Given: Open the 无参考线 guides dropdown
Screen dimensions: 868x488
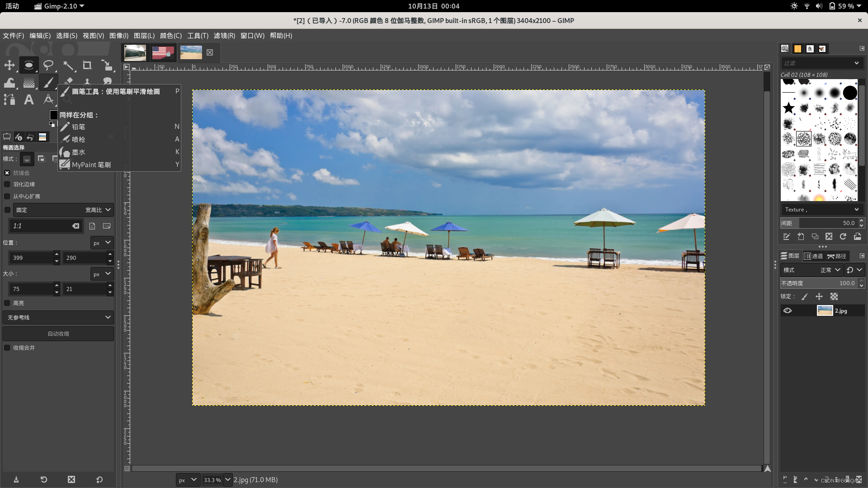Looking at the screenshot, I should tap(58, 317).
